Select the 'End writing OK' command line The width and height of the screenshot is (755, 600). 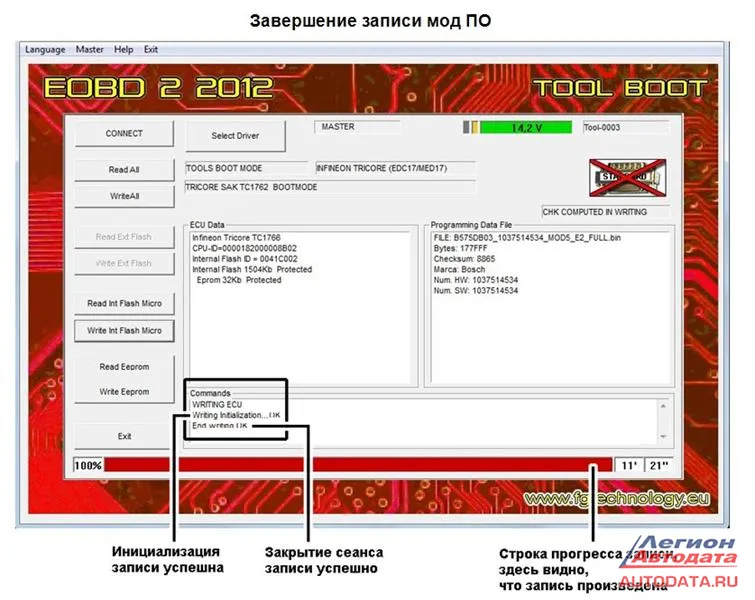[x=220, y=426]
